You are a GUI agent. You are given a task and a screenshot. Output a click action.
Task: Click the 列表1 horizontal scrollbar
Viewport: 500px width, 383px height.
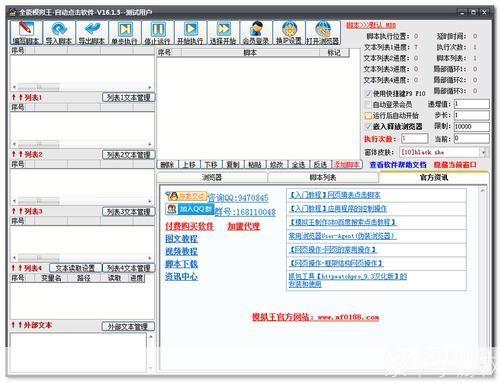coord(82,87)
